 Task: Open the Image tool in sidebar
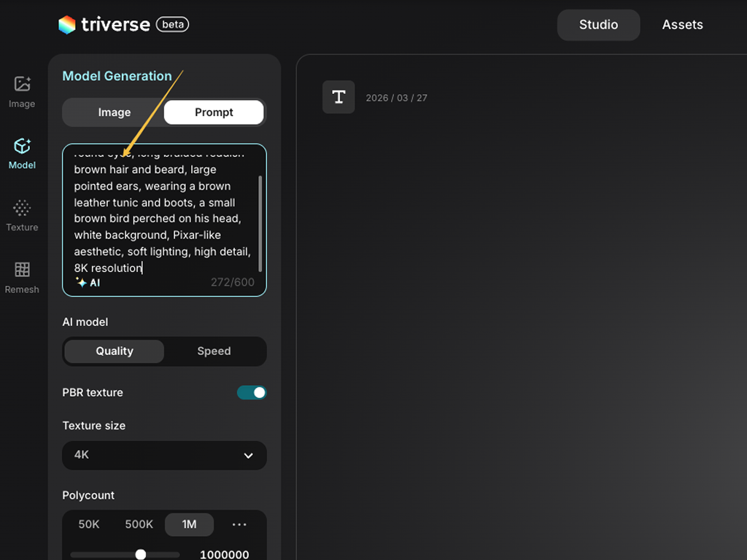pos(22,92)
